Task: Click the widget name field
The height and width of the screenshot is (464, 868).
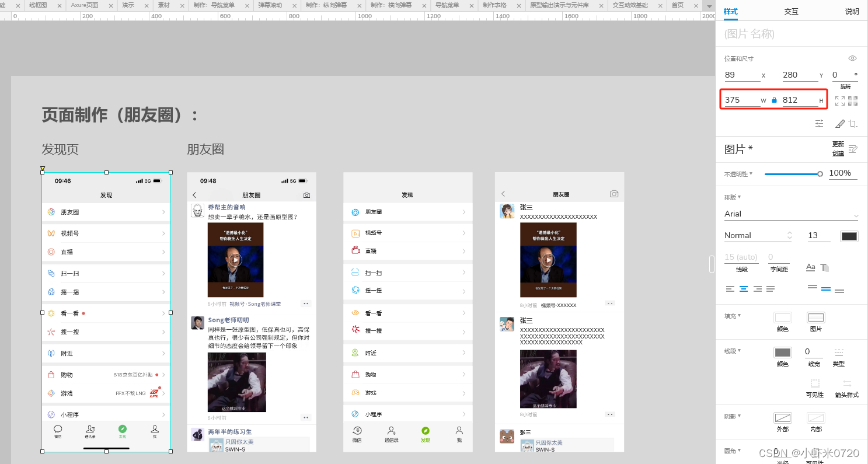Action: tap(791, 34)
